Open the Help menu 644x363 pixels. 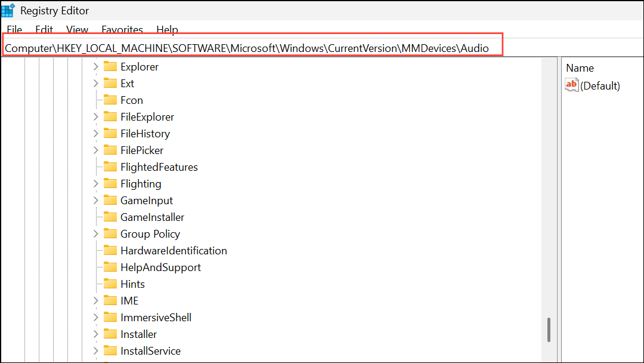click(167, 30)
